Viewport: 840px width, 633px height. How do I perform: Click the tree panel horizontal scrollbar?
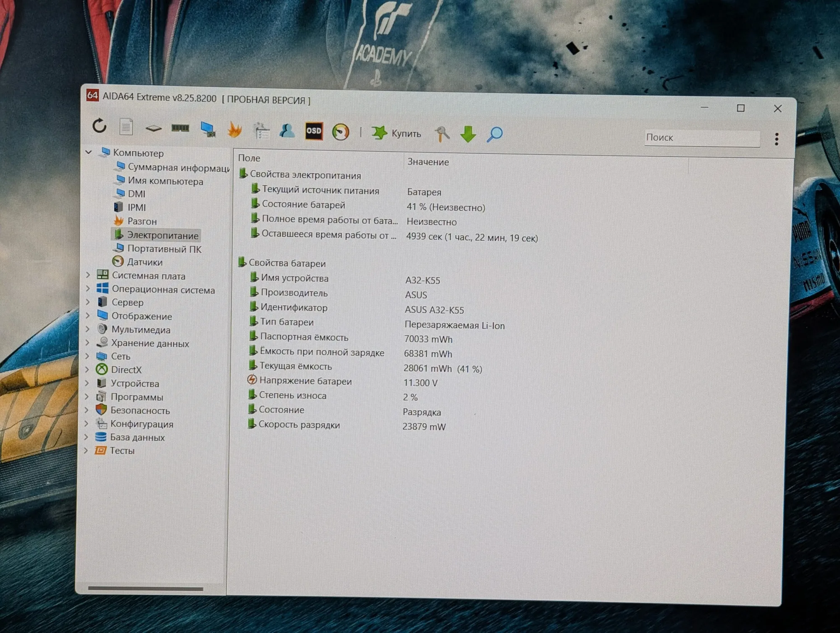point(145,589)
